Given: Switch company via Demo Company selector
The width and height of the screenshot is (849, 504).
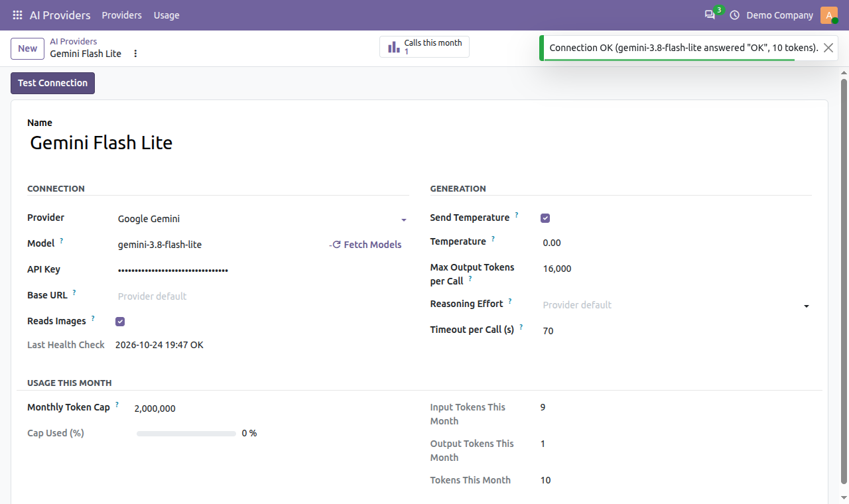Looking at the screenshot, I should tap(779, 15).
